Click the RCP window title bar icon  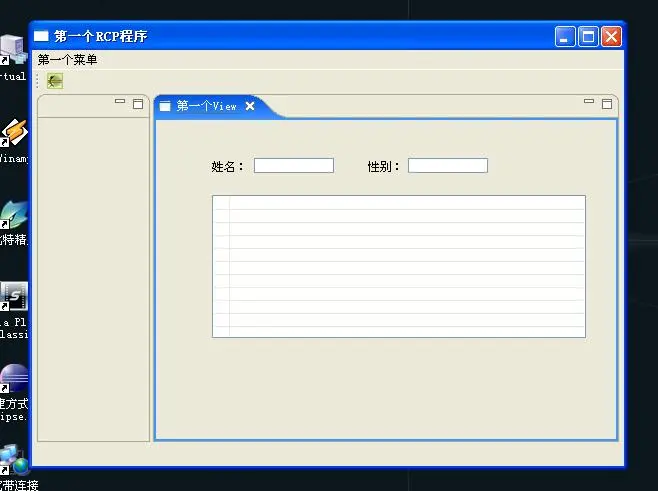click(41, 36)
